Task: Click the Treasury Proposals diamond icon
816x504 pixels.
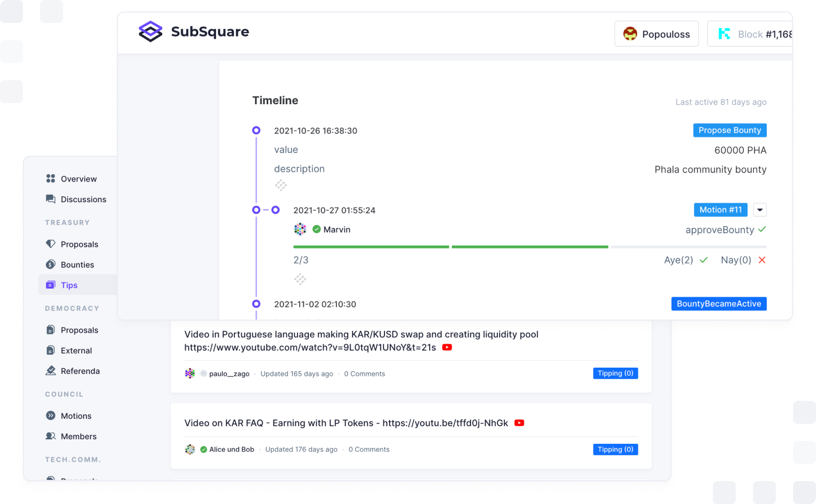Action: coord(50,244)
